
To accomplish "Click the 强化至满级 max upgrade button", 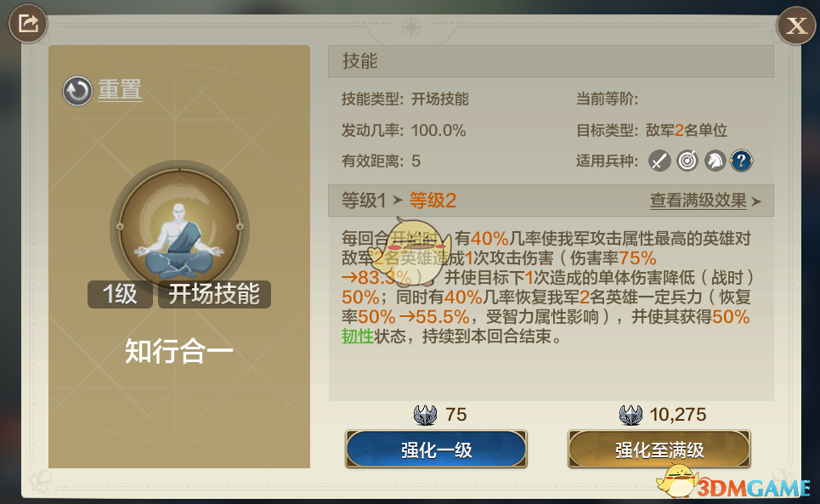I will (659, 450).
